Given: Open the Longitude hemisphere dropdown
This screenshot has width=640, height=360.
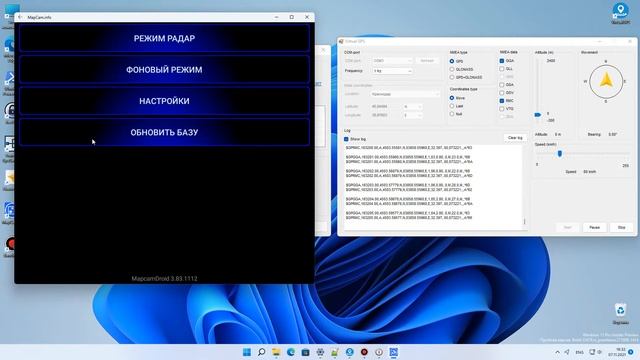Looking at the screenshot, I should point(412,116).
